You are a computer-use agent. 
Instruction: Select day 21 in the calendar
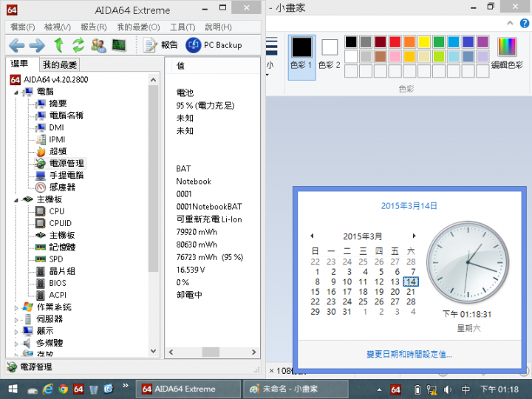pos(411,292)
